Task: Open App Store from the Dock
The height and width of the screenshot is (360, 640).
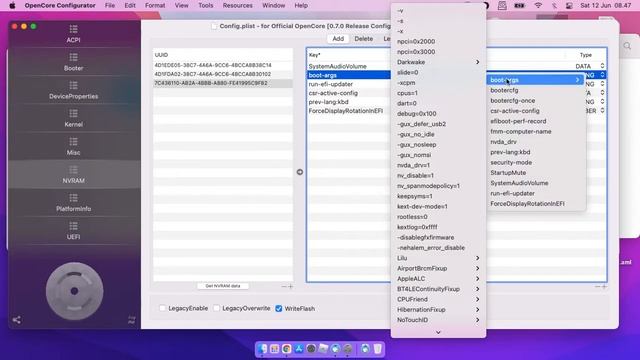Action: tap(299, 349)
